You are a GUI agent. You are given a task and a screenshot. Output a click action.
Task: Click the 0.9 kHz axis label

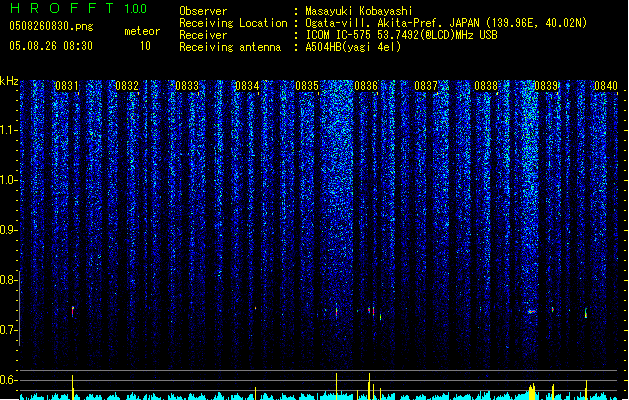[x=8, y=230]
